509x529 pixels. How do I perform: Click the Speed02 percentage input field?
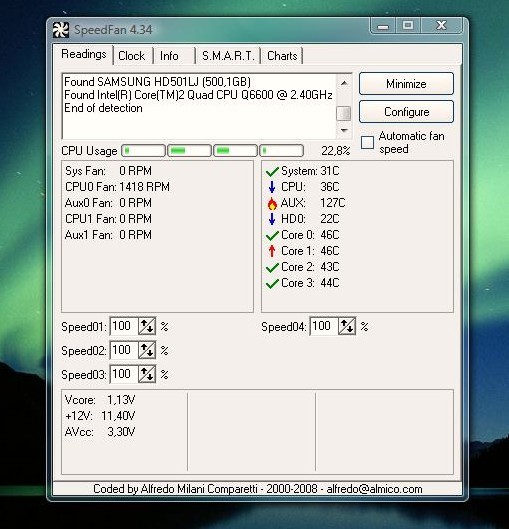(x=124, y=350)
